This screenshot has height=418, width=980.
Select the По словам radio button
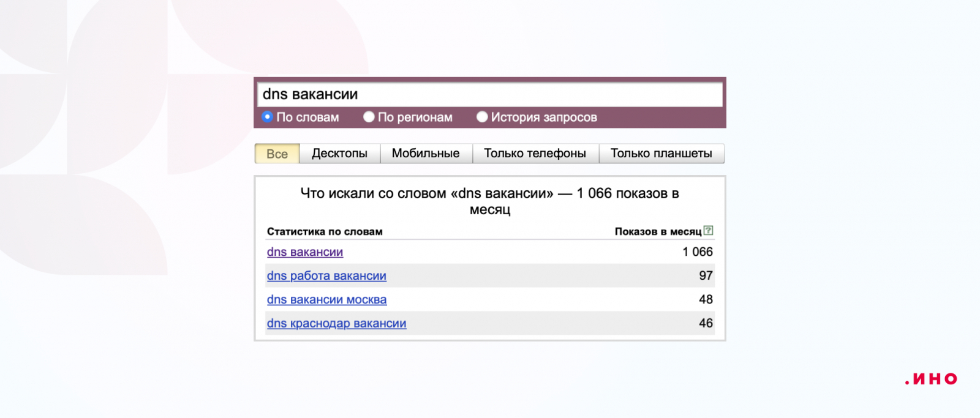click(x=268, y=116)
